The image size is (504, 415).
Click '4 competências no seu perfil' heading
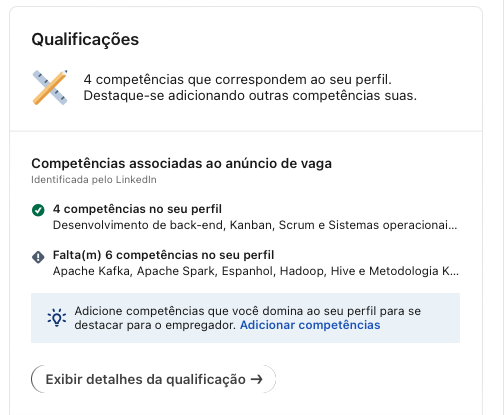click(x=137, y=209)
